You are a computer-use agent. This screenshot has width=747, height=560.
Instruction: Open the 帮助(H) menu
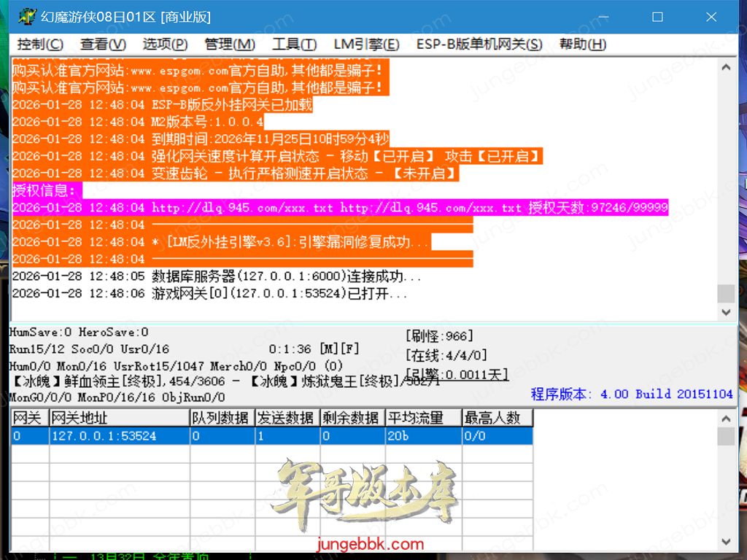click(x=583, y=44)
